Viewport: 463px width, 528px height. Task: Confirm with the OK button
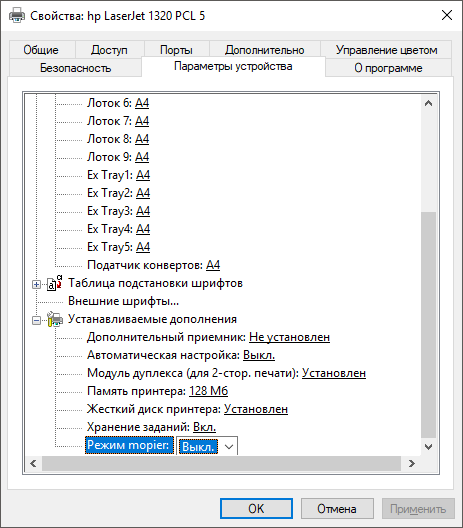256,508
